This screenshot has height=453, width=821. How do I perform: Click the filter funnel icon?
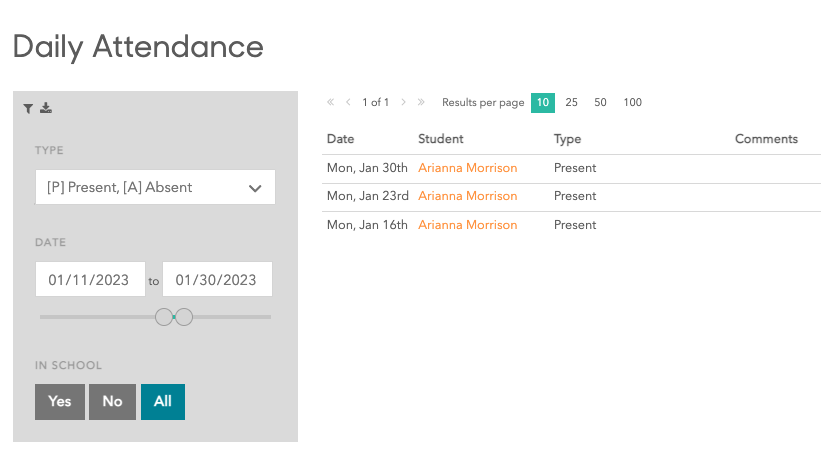29,108
